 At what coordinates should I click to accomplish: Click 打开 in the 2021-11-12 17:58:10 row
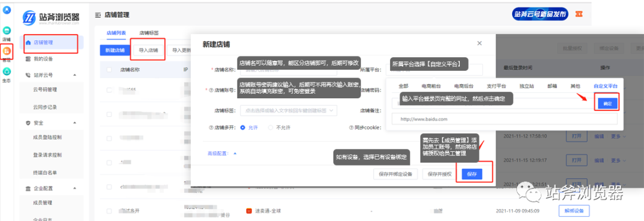point(576,136)
